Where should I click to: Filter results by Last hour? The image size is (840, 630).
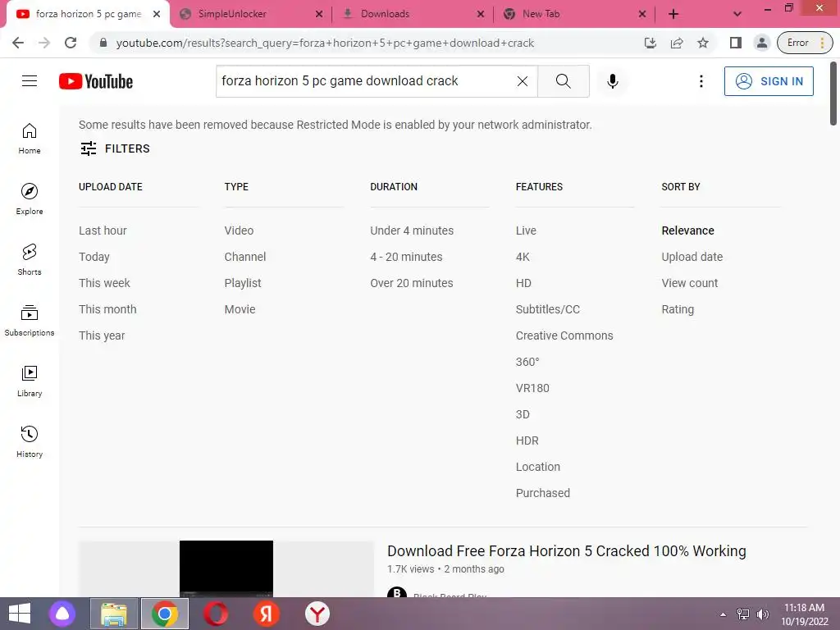coord(103,231)
